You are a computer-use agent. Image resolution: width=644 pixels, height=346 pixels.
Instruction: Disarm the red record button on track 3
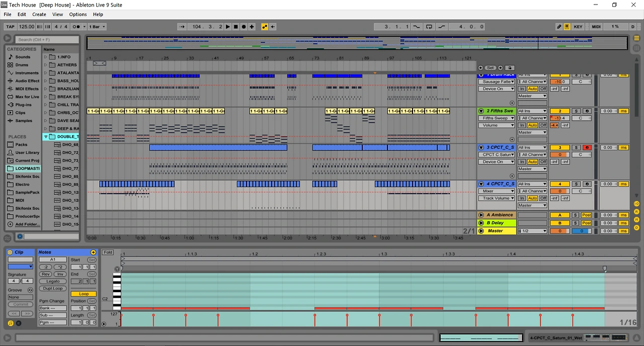587,148
